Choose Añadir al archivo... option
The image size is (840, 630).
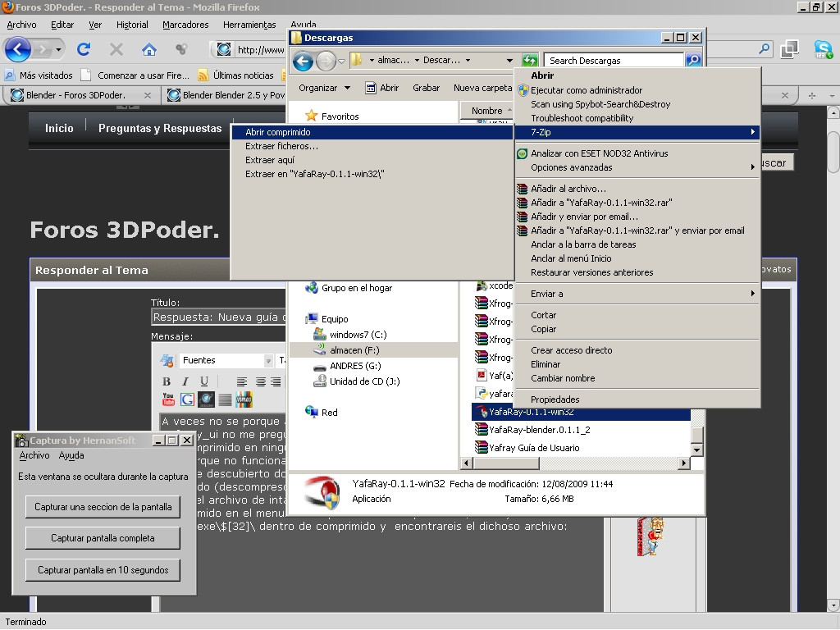(x=637, y=189)
